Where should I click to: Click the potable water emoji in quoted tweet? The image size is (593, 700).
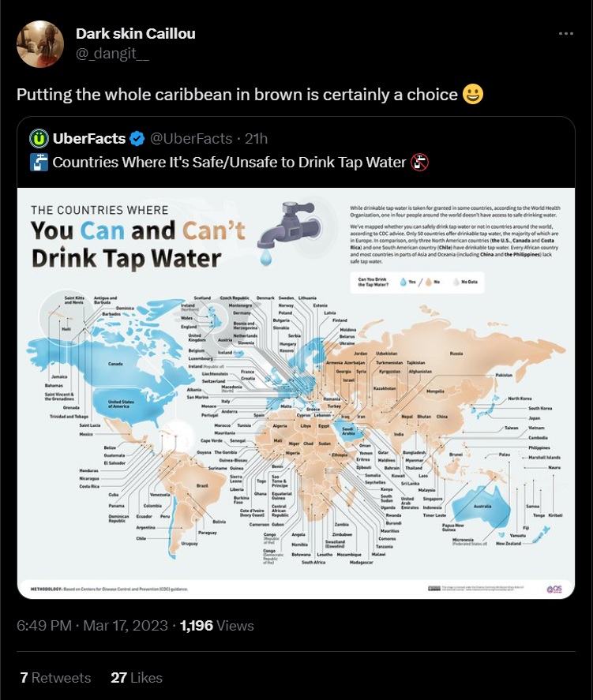pyautogui.click(x=39, y=163)
